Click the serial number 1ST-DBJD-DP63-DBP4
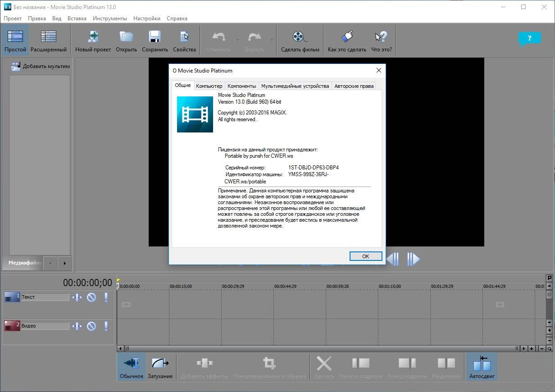 [314, 168]
